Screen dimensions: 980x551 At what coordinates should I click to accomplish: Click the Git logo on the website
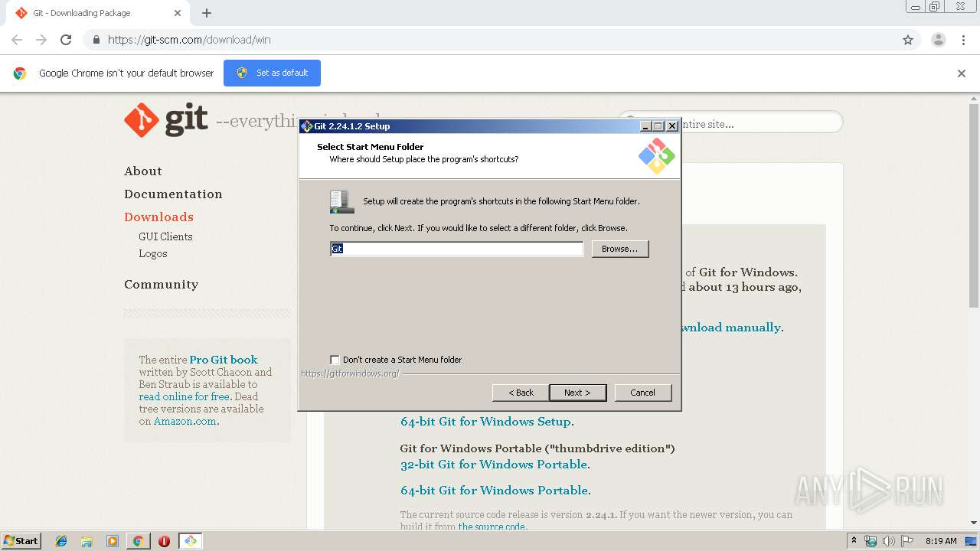click(166, 120)
